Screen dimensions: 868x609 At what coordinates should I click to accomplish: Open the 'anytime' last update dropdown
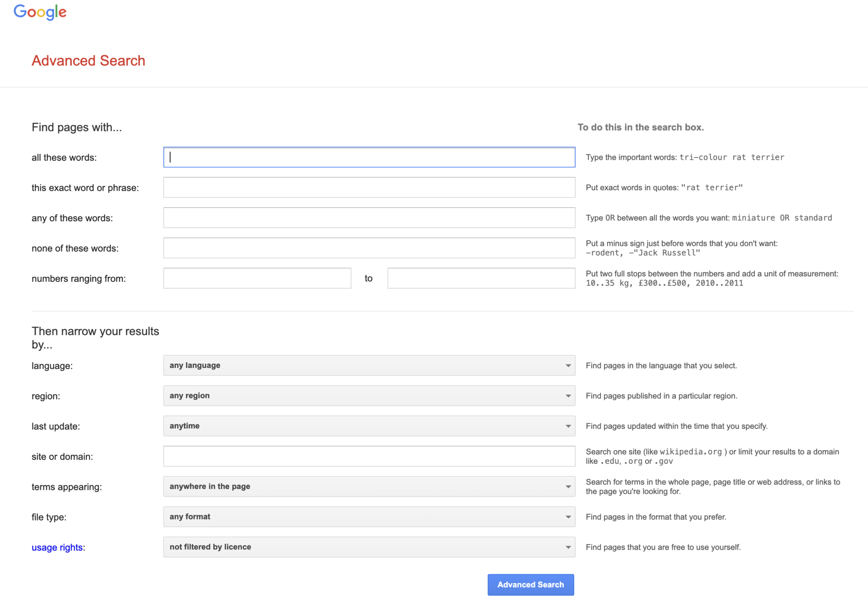(x=369, y=426)
